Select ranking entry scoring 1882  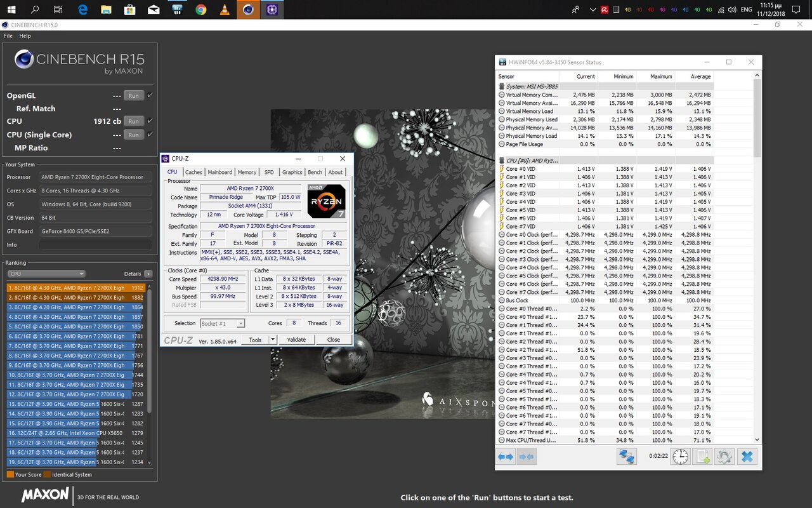coord(75,297)
